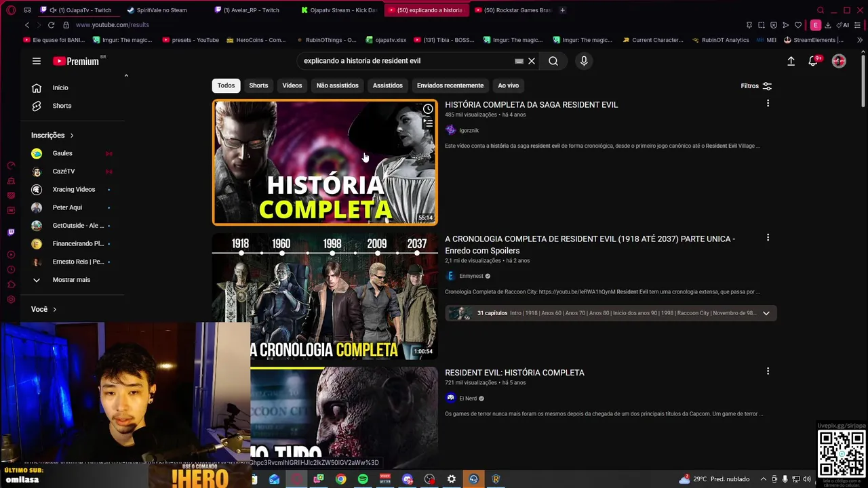
Task: Open the video titled RESIDENT EVIL: HISTÓRIA COMPLETA
Action: 514,373
